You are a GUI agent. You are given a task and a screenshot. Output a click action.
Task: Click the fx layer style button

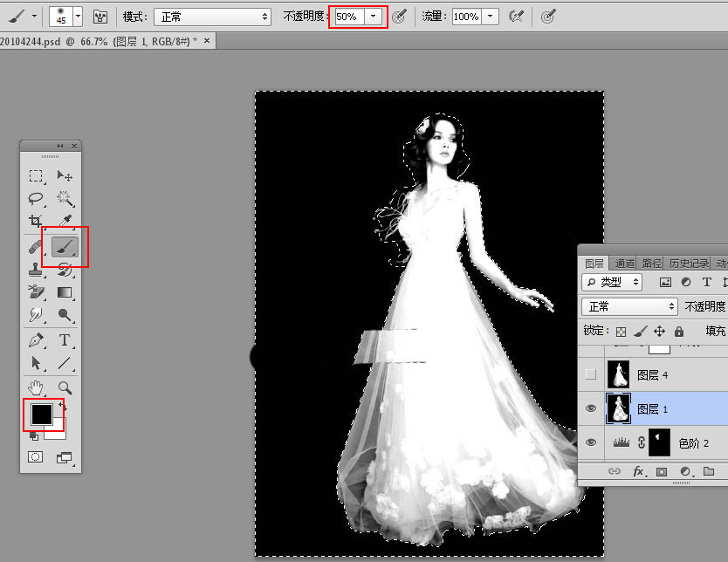(x=638, y=471)
